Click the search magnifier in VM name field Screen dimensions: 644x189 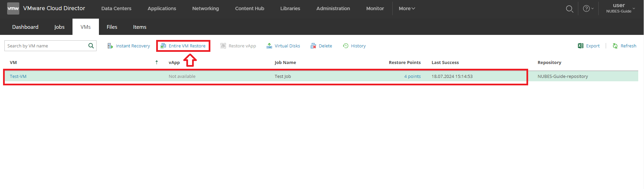coord(91,46)
